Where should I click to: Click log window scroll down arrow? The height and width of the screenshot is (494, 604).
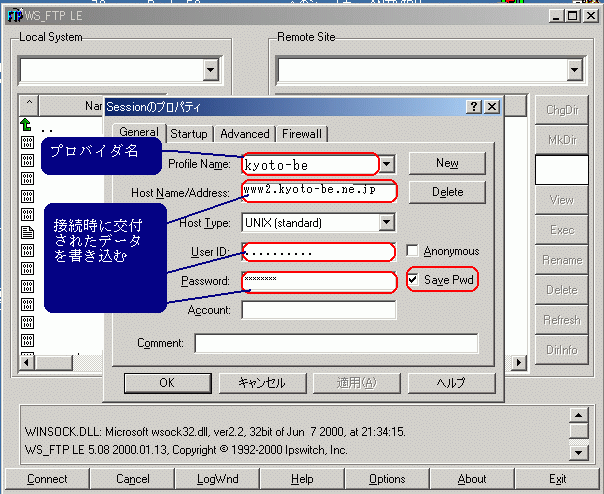pos(578,452)
